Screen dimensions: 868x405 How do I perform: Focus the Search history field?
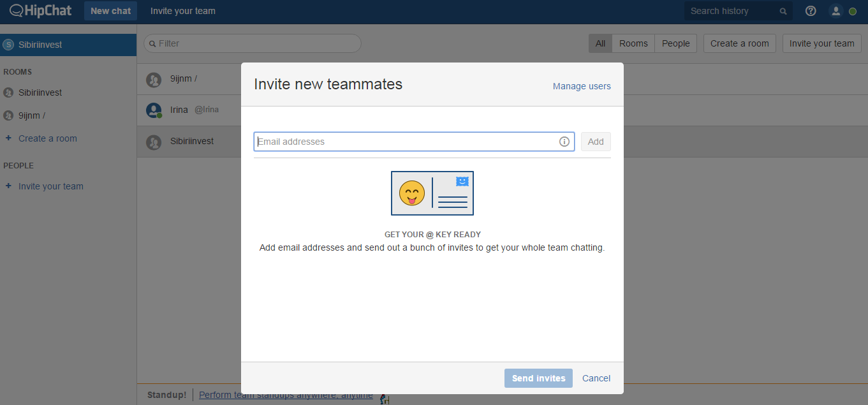[738, 11]
